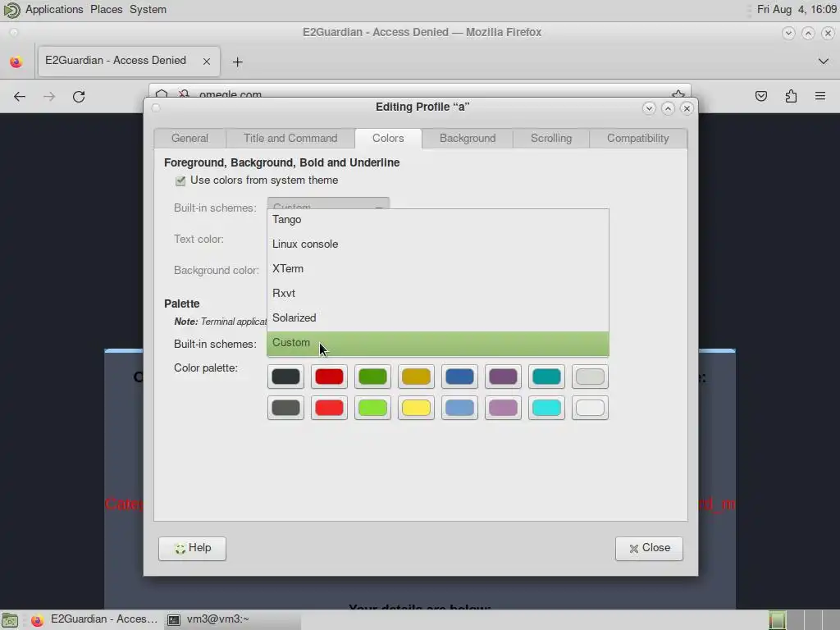
Task: Pick the light blue palette swatch
Action: pos(459,408)
